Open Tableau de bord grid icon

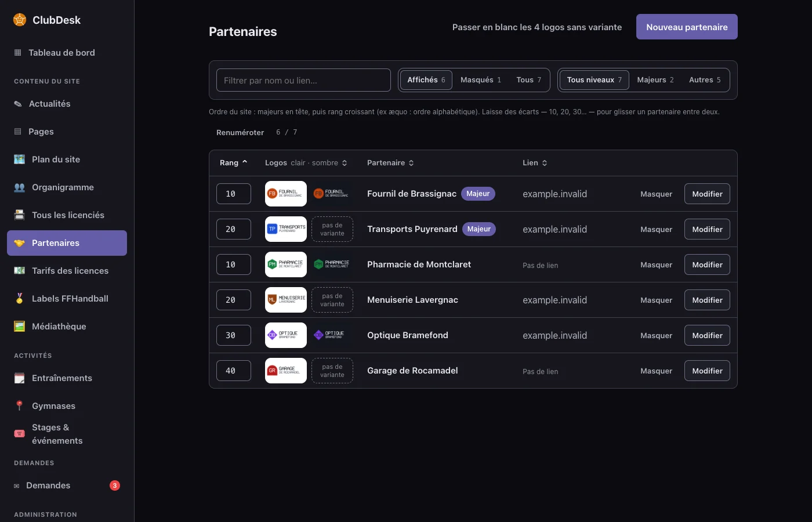pyautogui.click(x=17, y=53)
